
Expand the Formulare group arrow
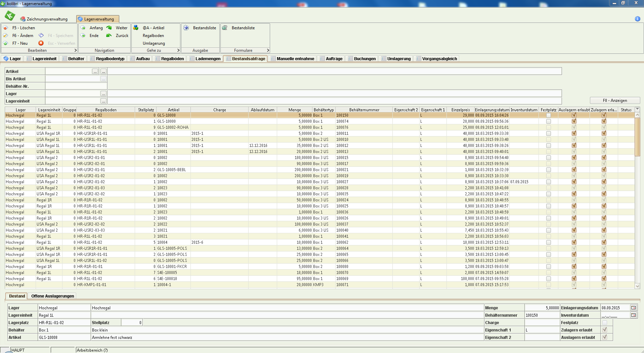[268, 50]
